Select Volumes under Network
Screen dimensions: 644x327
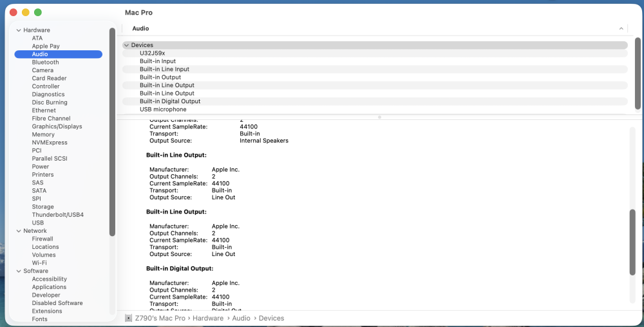[x=44, y=255]
